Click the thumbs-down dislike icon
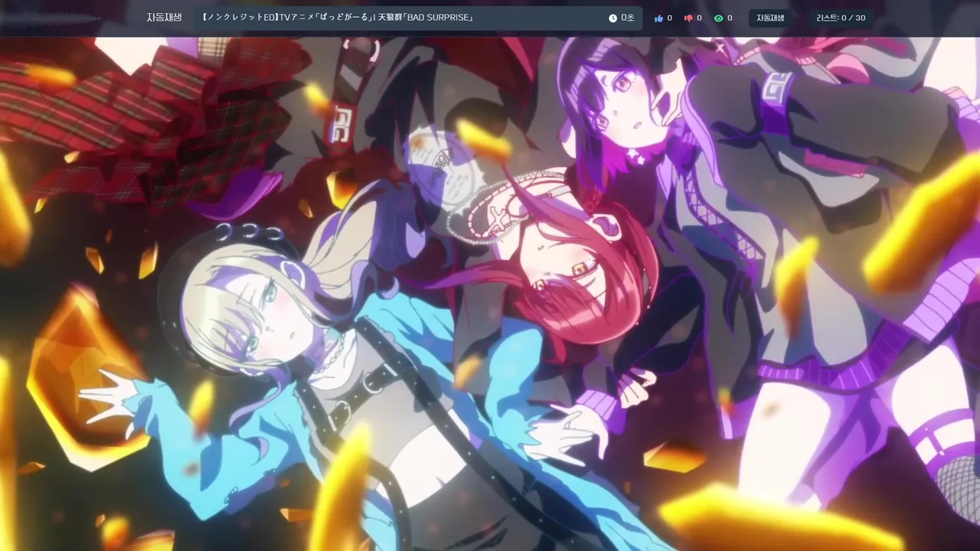 click(x=688, y=18)
